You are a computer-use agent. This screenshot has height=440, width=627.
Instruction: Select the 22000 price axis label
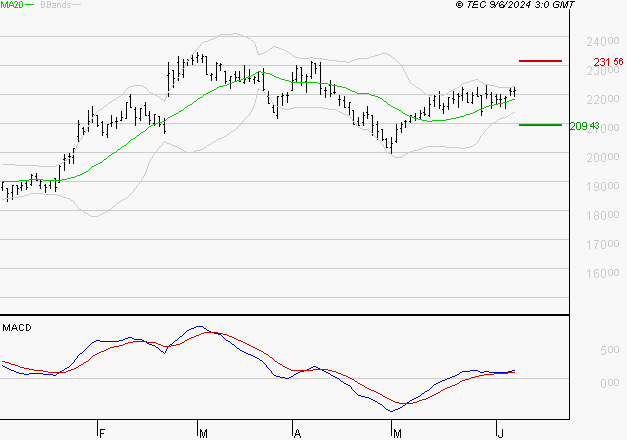click(x=603, y=99)
